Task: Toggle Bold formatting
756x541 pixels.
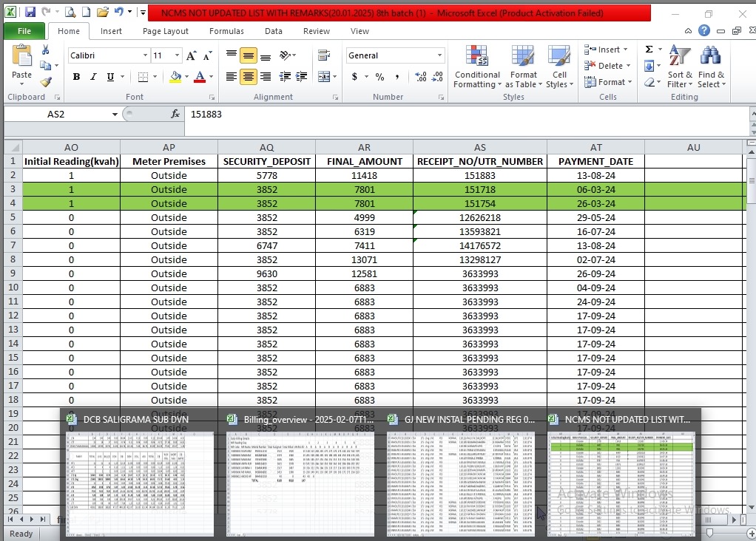Action: [x=76, y=77]
